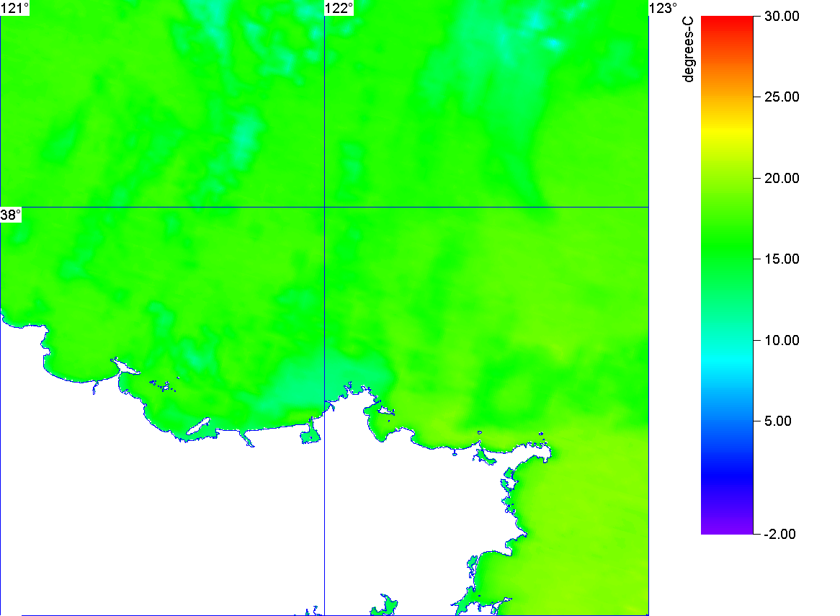Click the 38° latitude label

11,215
